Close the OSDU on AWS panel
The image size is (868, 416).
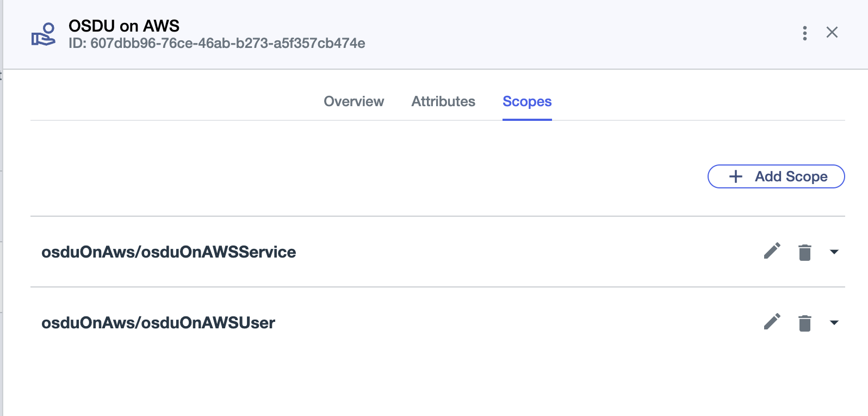point(832,33)
